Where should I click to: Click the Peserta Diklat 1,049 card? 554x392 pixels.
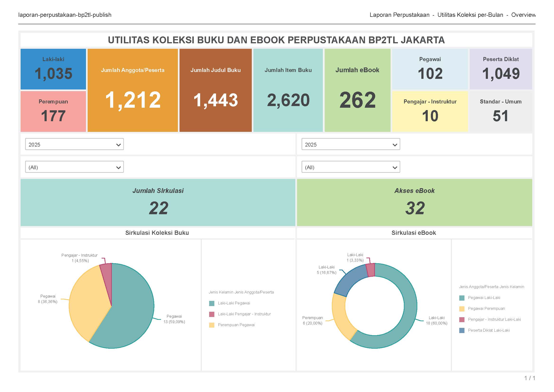pos(500,69)
